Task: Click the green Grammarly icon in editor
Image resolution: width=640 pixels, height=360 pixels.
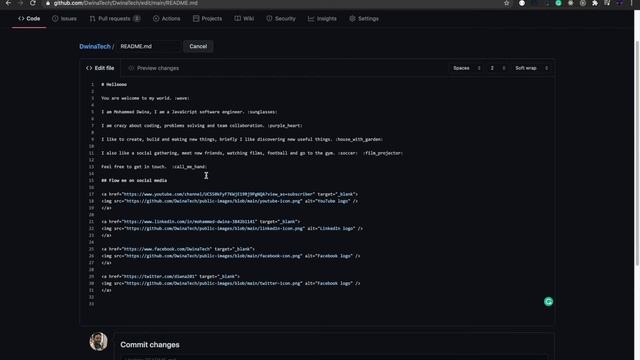Action: (548, 302)
